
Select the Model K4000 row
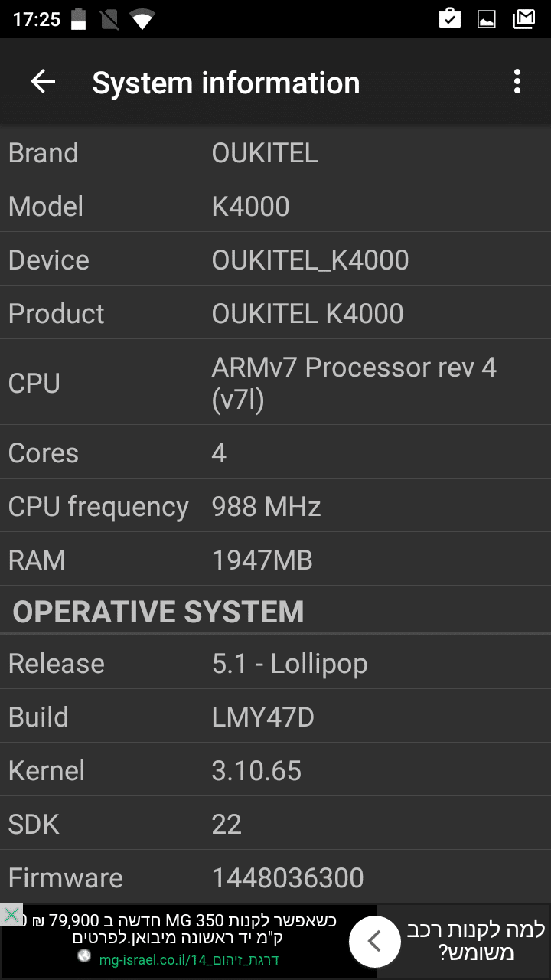(x=275, y=207)
